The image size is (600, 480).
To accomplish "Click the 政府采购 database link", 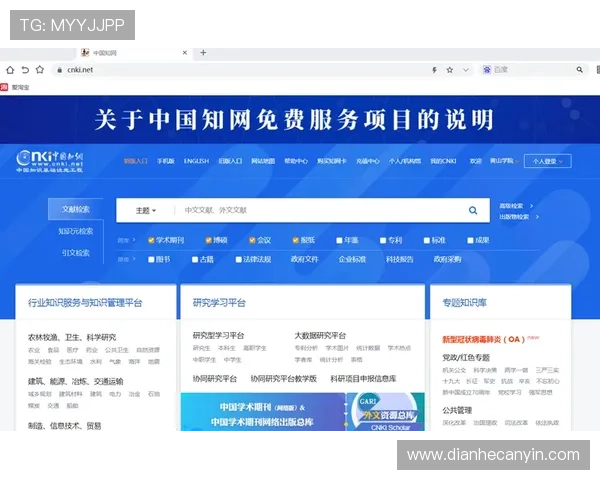I will point(447,260).
